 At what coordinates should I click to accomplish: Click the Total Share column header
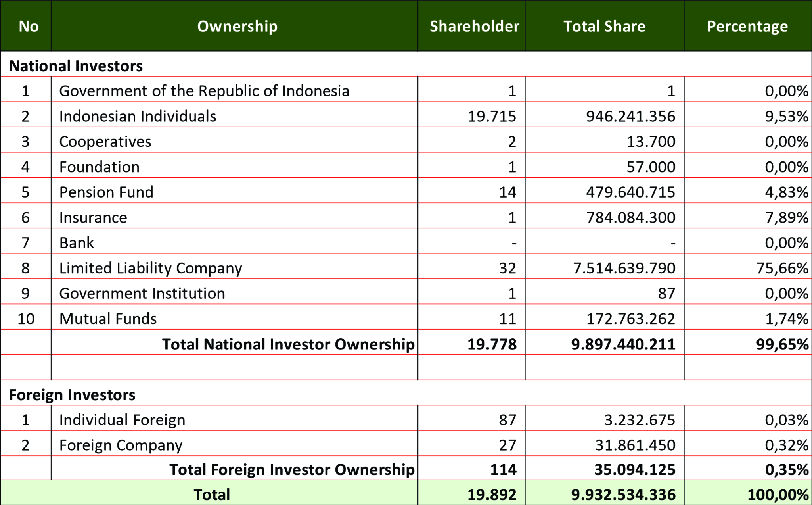coord(604,26)
